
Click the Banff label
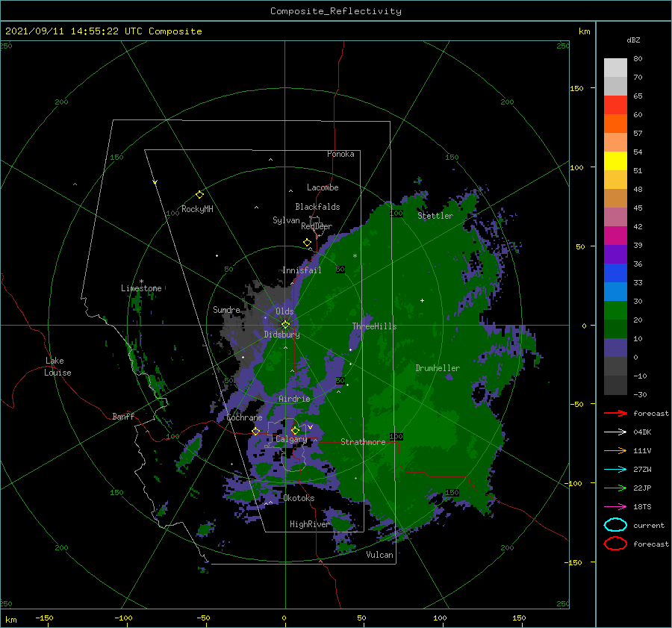click(123, 416)
